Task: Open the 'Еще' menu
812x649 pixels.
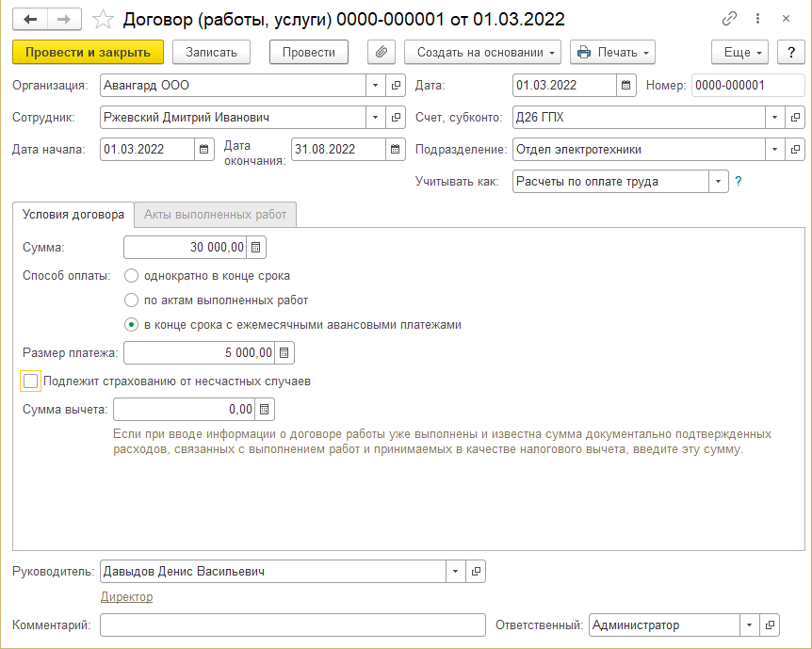Action: click(x=740, y=52)
